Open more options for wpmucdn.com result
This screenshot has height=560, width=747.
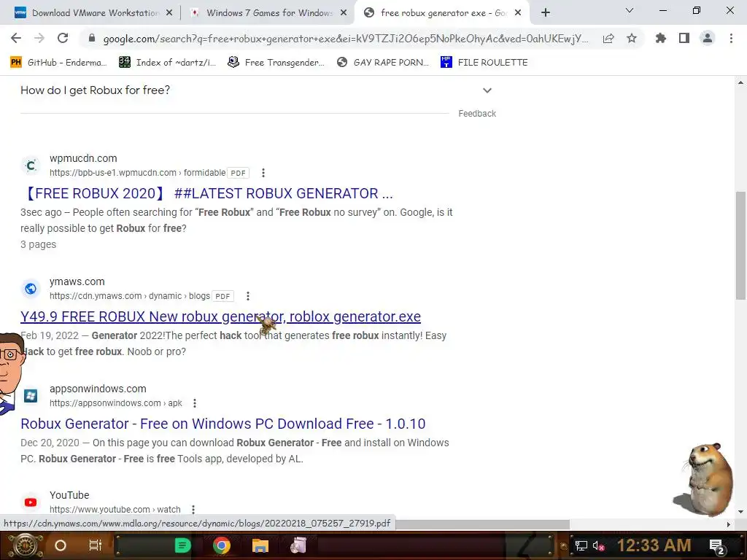click(x=263, y=173)
